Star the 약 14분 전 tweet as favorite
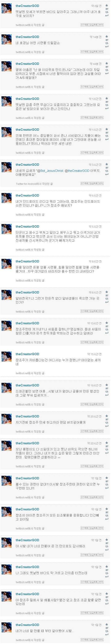The image size is (111, 644). pyautogui.click(x=107, y=37)
